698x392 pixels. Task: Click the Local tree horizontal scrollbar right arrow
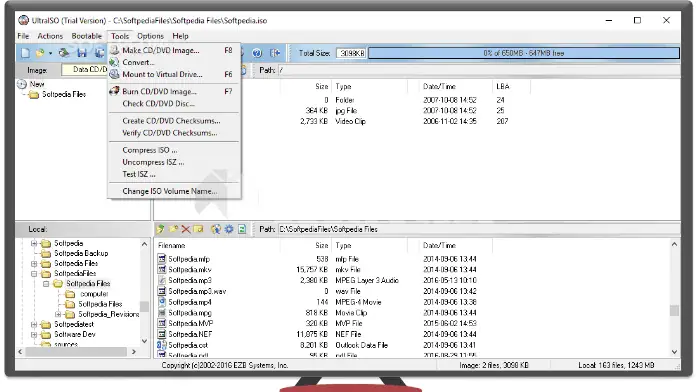pos(134,352)
